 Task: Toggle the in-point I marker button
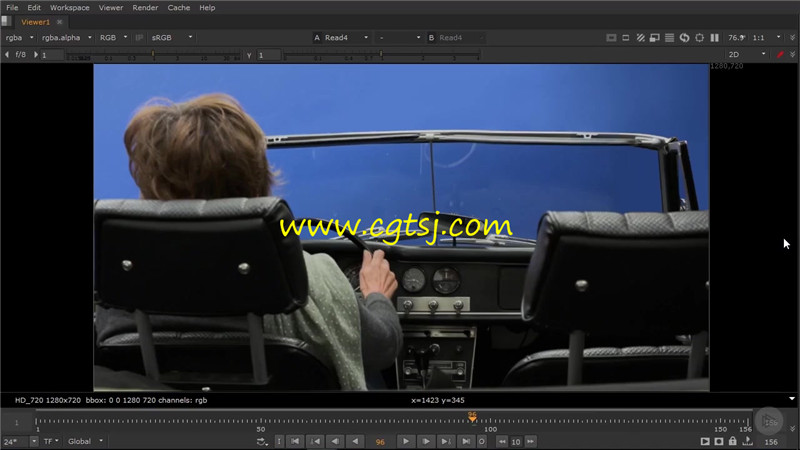[279, 442]
